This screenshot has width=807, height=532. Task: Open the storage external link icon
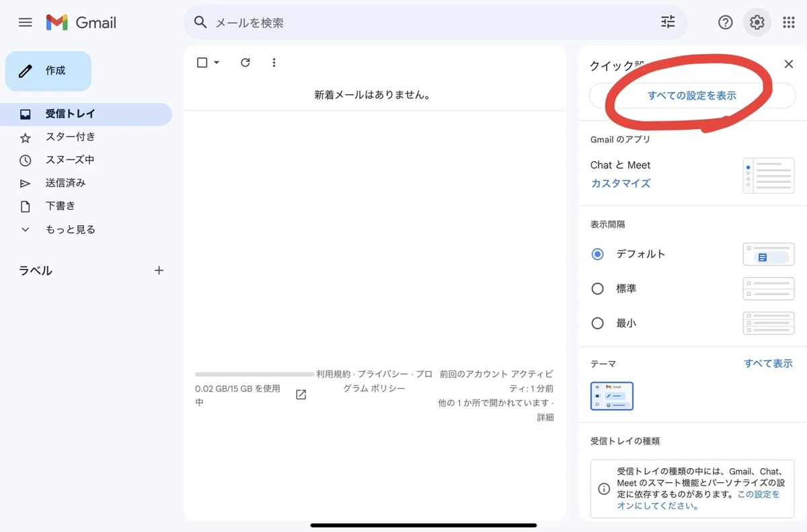(301, 395)
